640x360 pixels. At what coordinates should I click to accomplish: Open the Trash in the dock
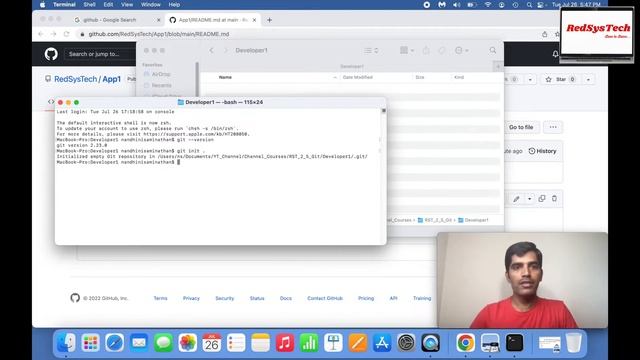pyautogui.click(x=573, y=342)
